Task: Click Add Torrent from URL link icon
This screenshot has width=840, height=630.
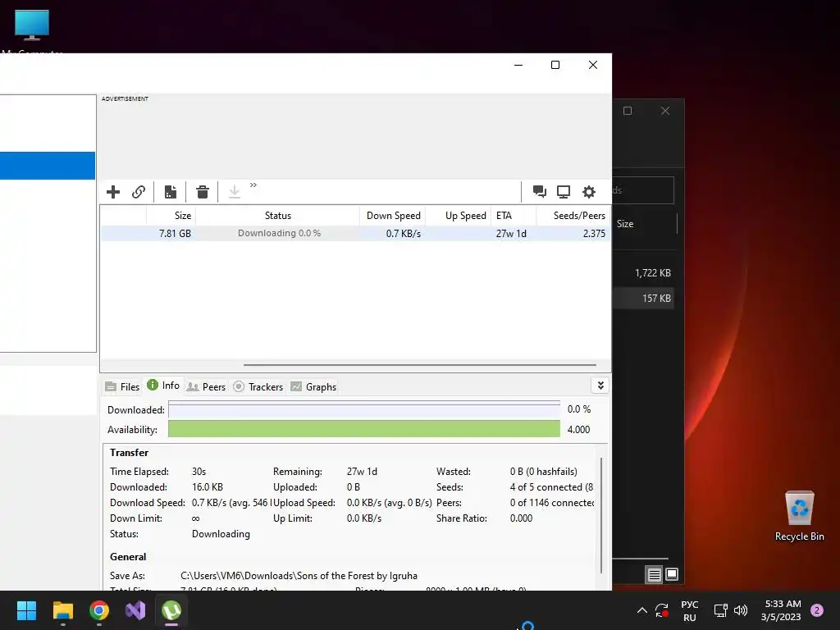Action: [x=139, y=192]
